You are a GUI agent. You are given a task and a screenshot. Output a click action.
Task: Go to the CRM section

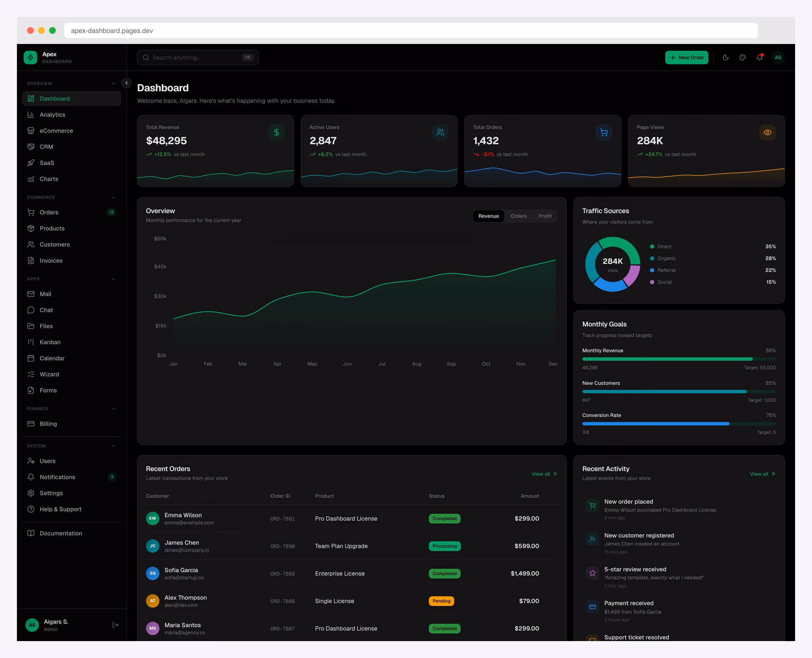tap(71, 147)
